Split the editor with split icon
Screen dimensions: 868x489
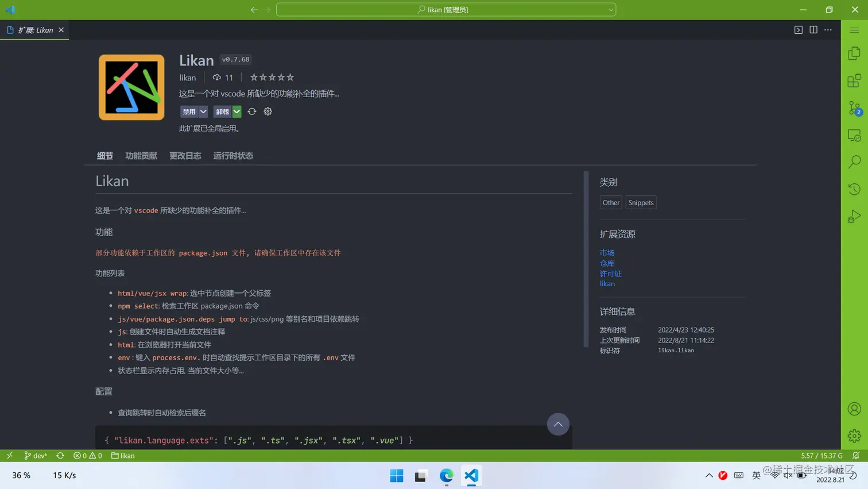(x=813, y=30)
